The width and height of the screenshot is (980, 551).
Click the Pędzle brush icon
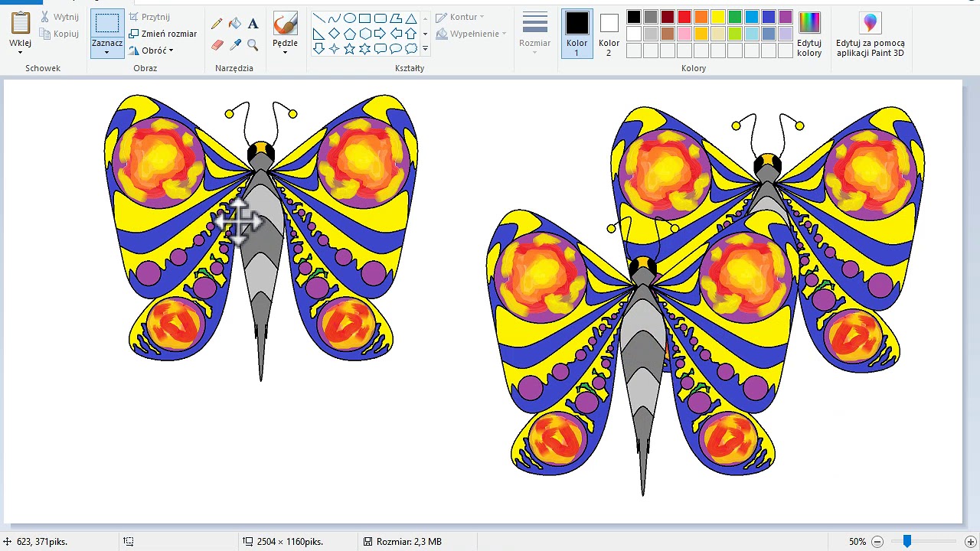pyautogui.click(x=285, y=24)
